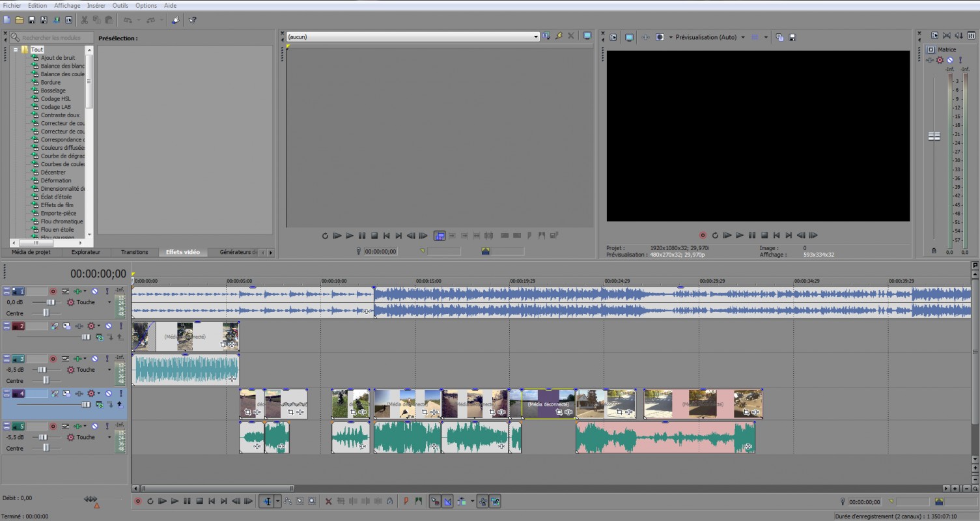This screenshot has height=521, width=980.
Task: Select the pink-highlighted video clip on track 4
Action: [x=703, y=404]
